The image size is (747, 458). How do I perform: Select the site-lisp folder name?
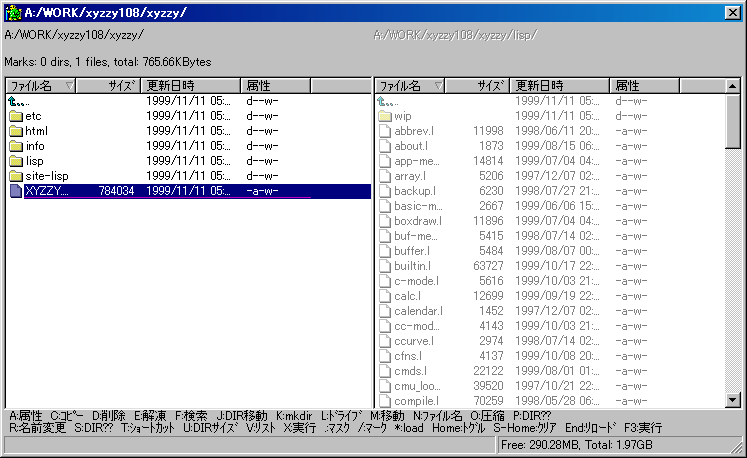(x=47, y=176)
